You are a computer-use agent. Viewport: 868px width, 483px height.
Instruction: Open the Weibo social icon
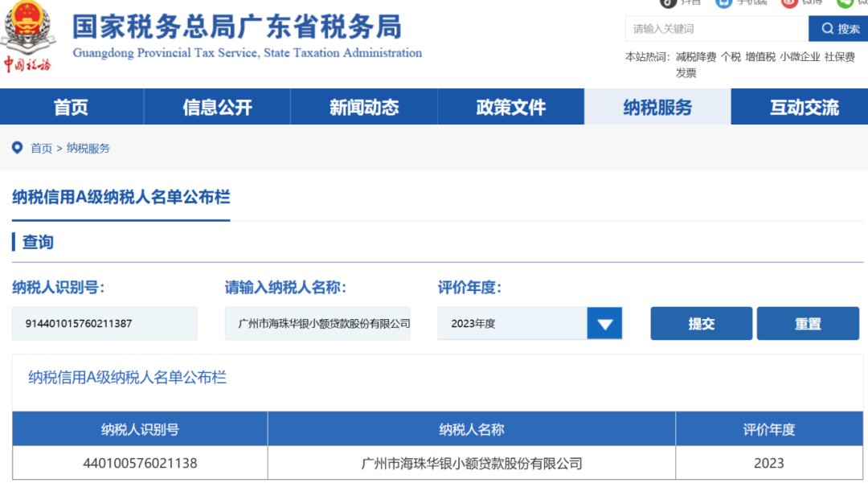[789, 2]
